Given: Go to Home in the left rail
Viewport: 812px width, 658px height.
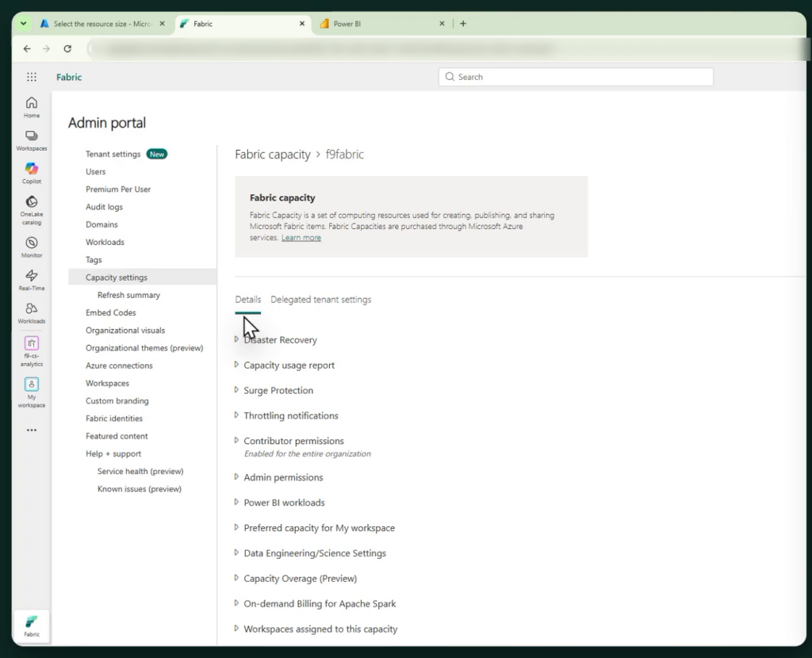Looking at the screenshot, I should (32, 108).
